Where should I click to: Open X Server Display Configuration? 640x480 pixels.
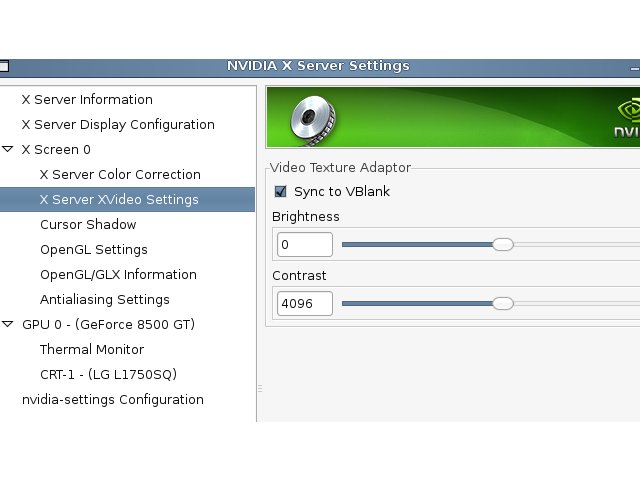pyautogui.click(x=118, y=124)
